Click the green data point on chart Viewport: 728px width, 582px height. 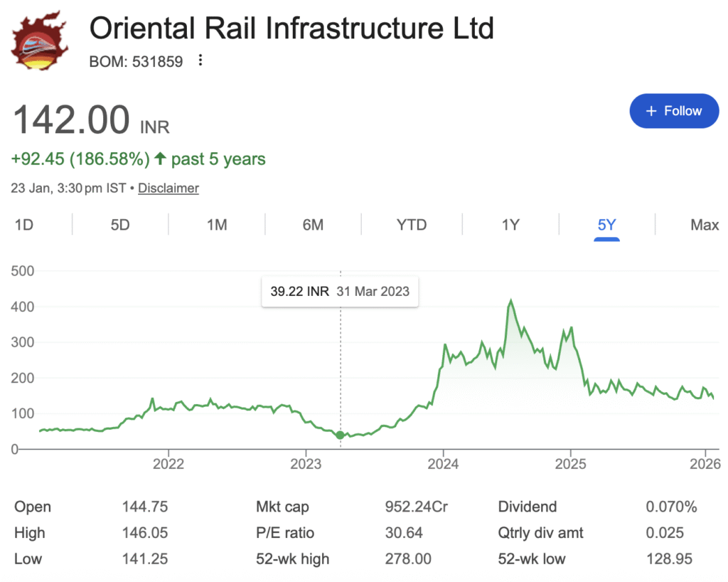tap(341, 435)
